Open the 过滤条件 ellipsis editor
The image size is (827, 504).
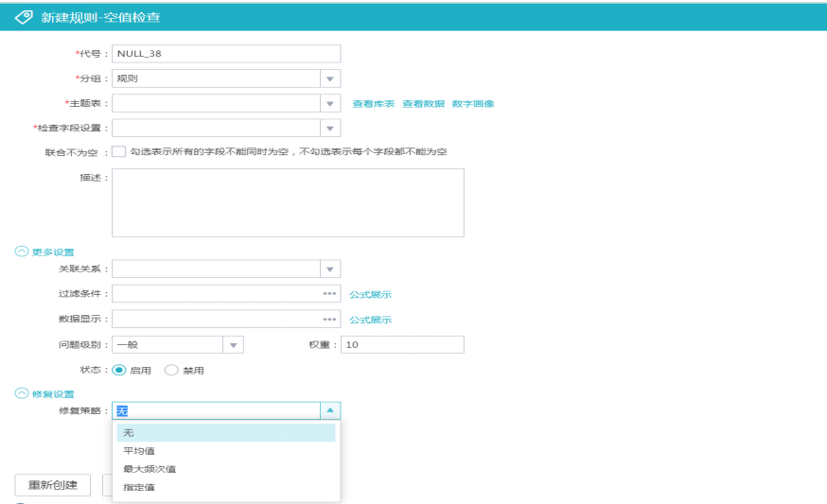[329, 294]
